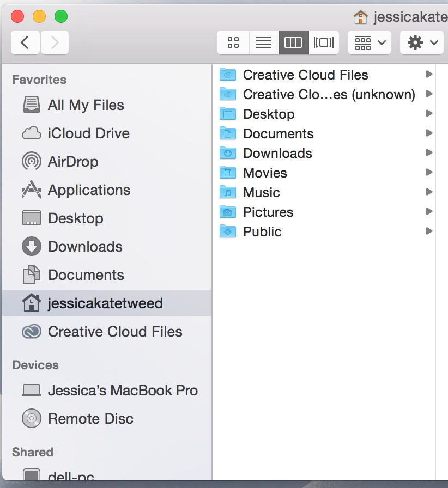Click the Shared section header
This screenshot has height=488, width=448.
point(33,452)
